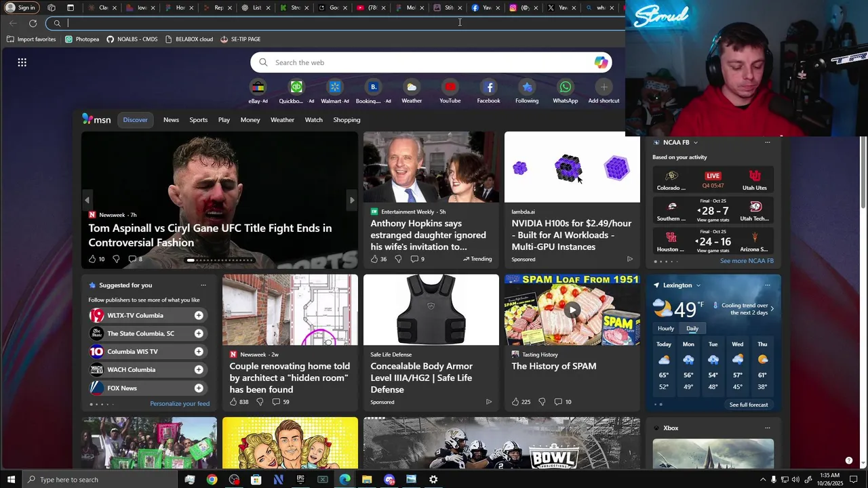Viewport: 868px width, 488px height.
Task: Dislike the Anthony Hopkins article
Action: click(x=398, y=259)
